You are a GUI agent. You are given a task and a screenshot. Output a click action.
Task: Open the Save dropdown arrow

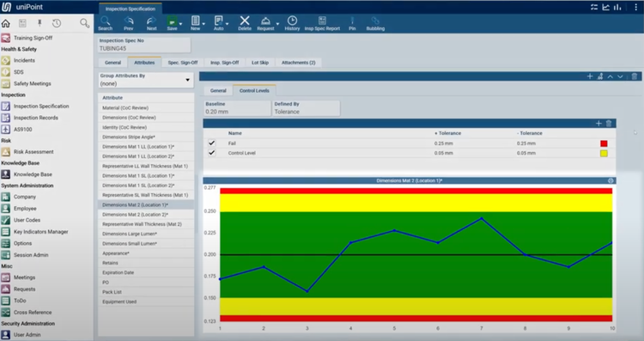[x=180, y=24]
